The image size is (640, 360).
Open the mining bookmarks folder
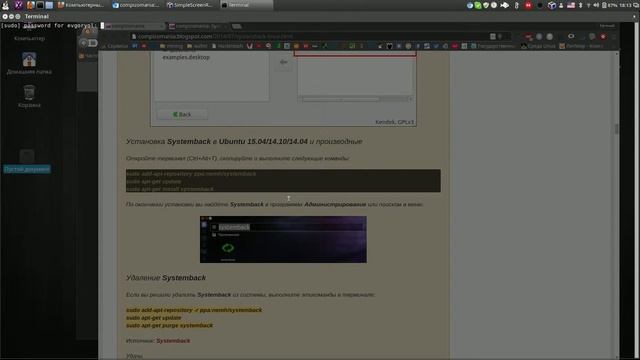coord(171,46)
